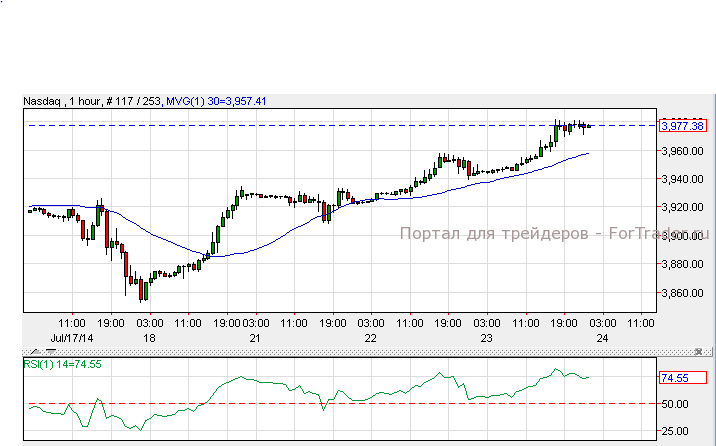Click the RSI pane expand arrow icon
This screenshot has height=446, width=716.
click(x=36, y=352)
